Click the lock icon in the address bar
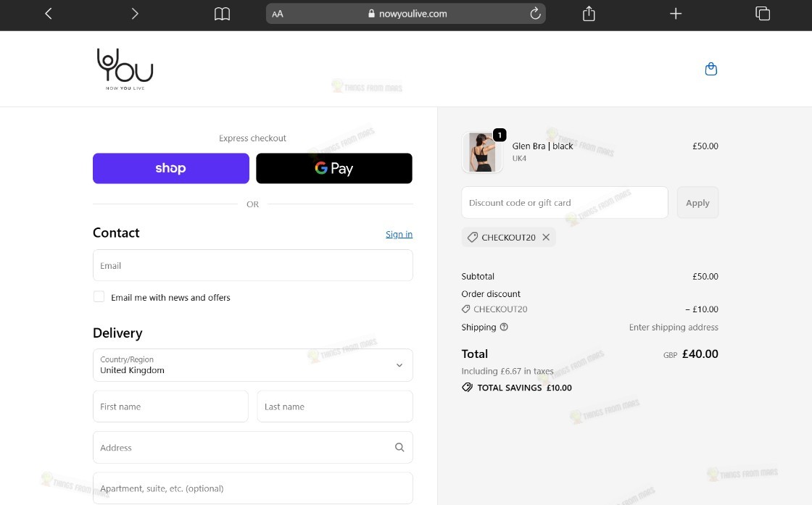812x505 pixels. [371, 14]
